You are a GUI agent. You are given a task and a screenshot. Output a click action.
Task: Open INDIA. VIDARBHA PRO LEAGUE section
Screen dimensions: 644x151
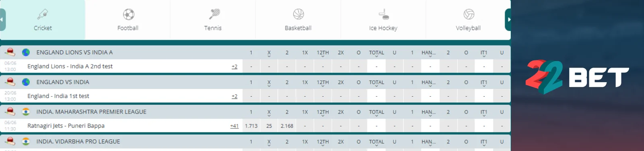(x=78, y=141)
